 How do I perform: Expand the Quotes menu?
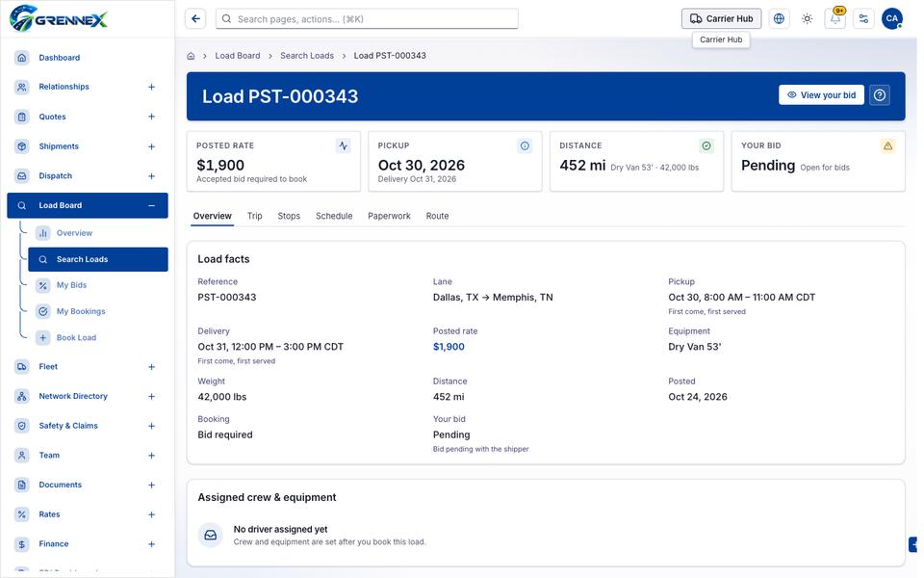pos(151,117)
